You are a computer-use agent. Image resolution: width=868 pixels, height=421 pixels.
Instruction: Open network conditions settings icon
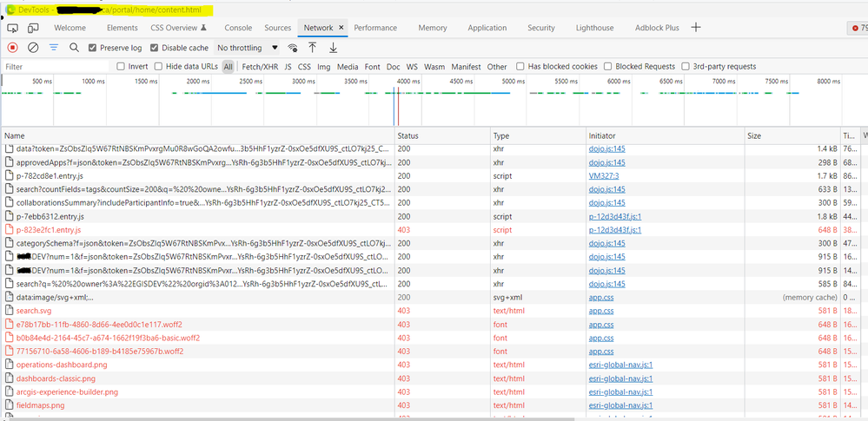294,48
